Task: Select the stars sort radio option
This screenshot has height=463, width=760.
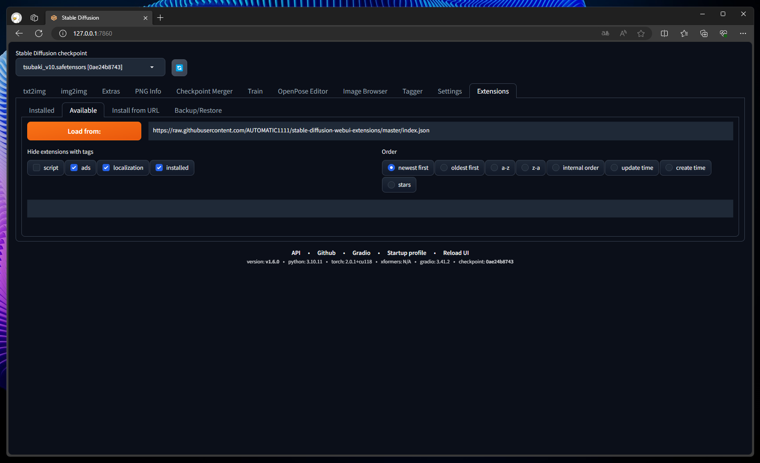Action: pos(391,185)
